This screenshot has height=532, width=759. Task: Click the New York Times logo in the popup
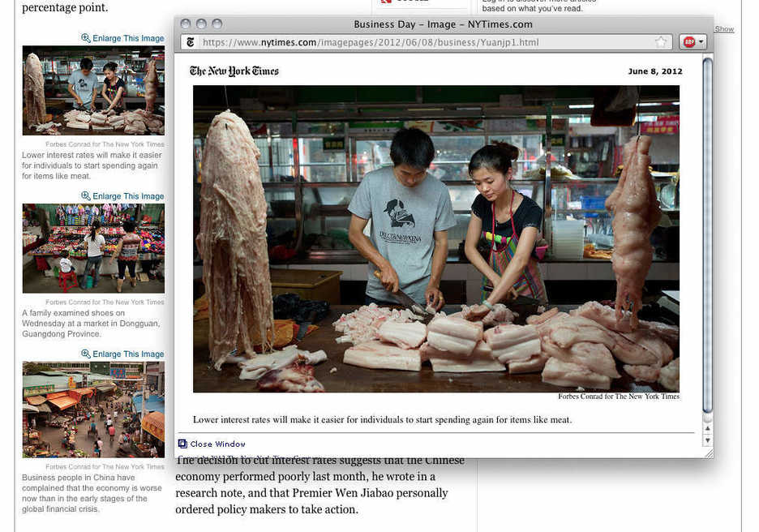click(x=234, y=71)
